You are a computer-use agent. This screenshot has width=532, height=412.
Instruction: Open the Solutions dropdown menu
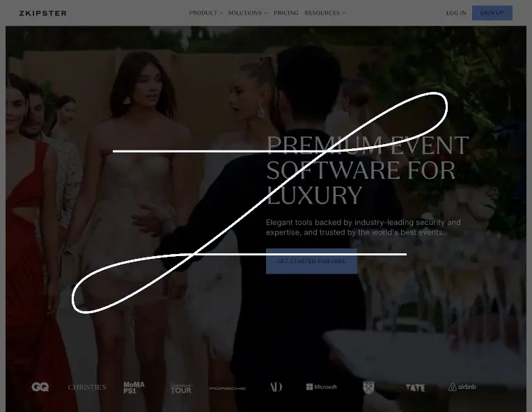click(x=247, y=13)
